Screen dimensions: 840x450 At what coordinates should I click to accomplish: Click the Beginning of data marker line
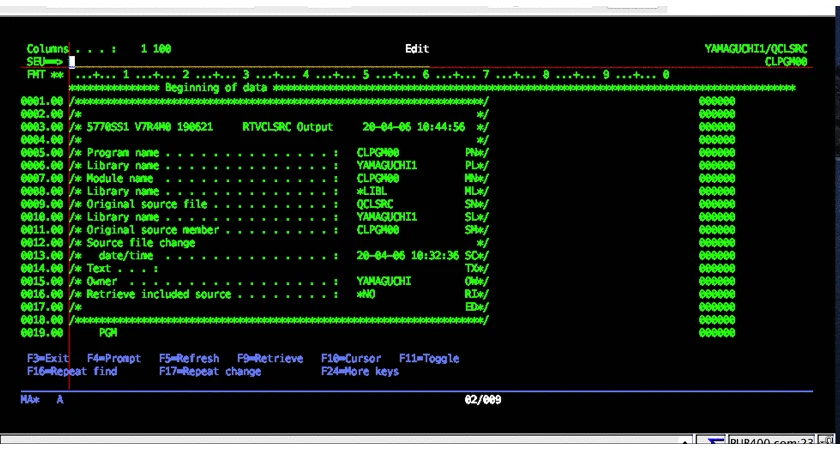point(432,88)
